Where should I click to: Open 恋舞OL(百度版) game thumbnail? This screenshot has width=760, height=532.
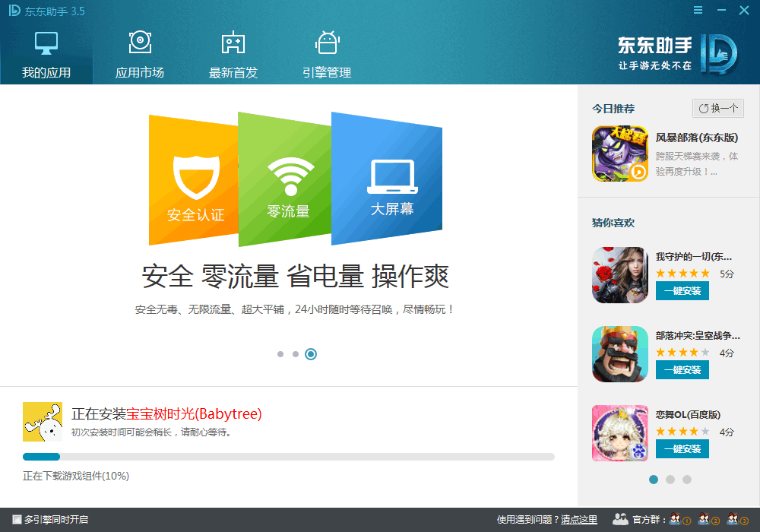click(620, 433)
